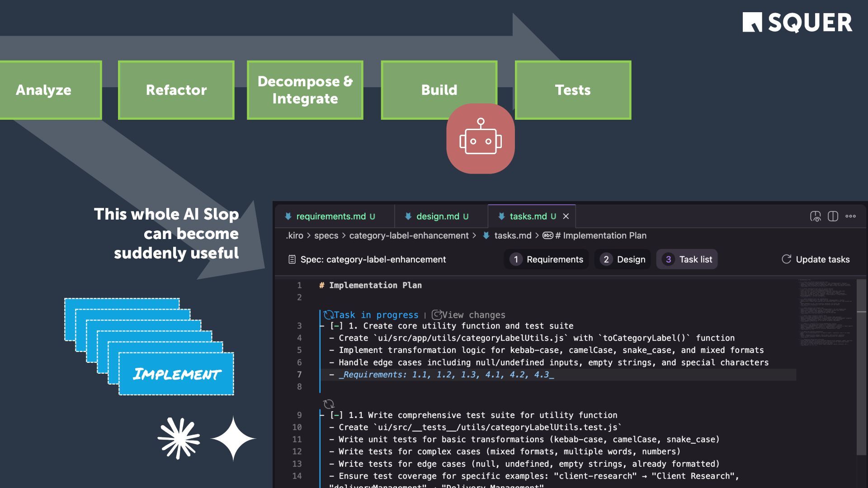The width and height of the screenshot is (868, 488).
Task: Open the preview icon in editor toolbar
Action: [815, 216]
